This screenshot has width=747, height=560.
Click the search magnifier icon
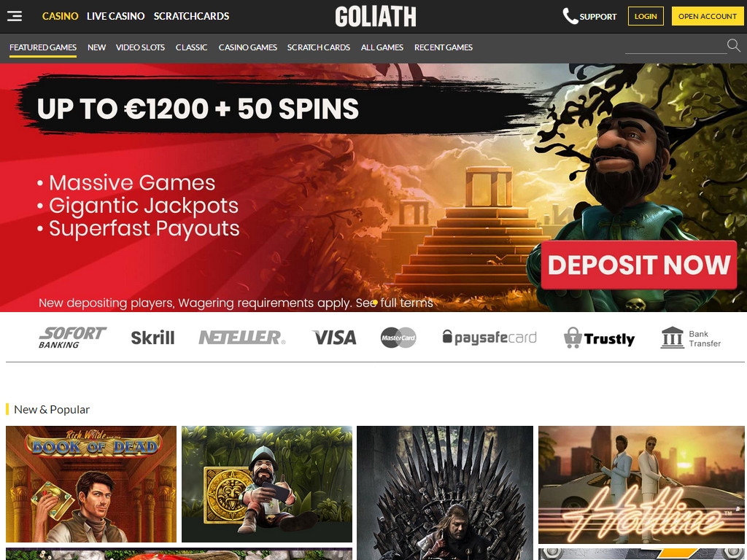pyautogui.click(x=734, y=46)
